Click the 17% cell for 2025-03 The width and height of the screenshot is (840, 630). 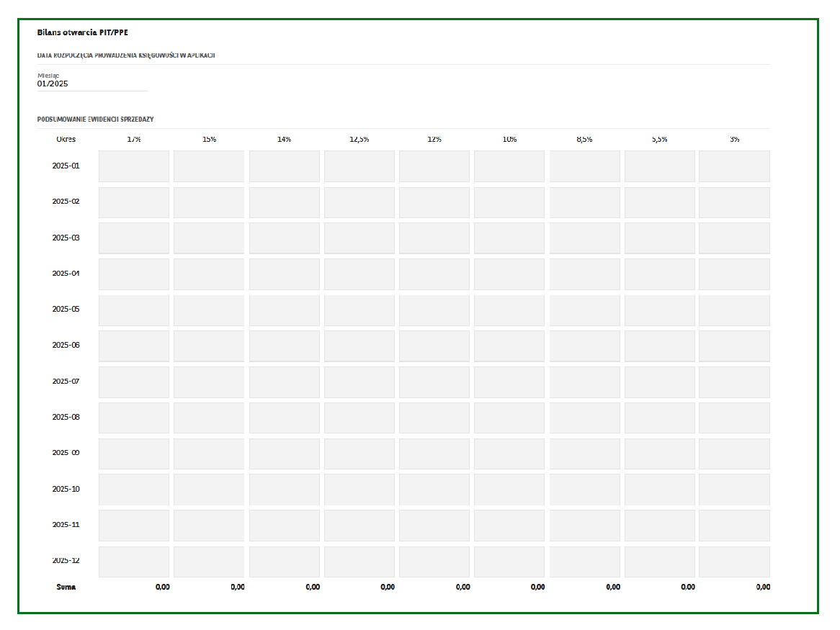click(134, 238)
